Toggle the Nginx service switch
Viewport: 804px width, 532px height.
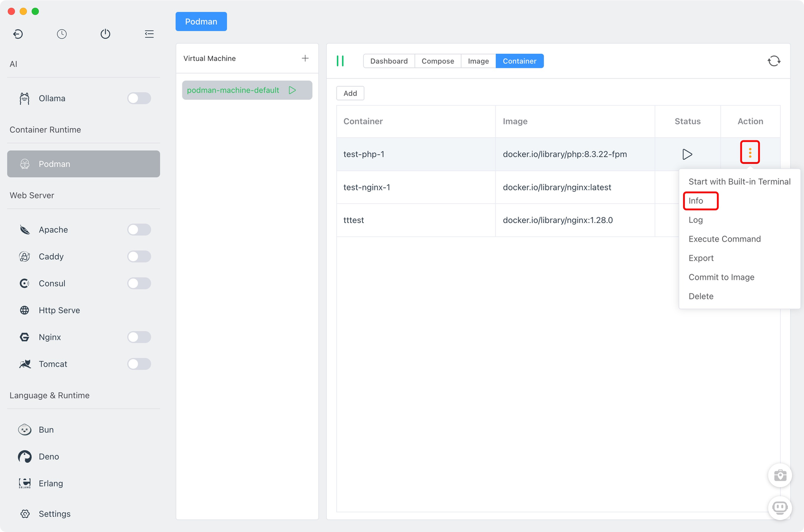coord(139,337)
